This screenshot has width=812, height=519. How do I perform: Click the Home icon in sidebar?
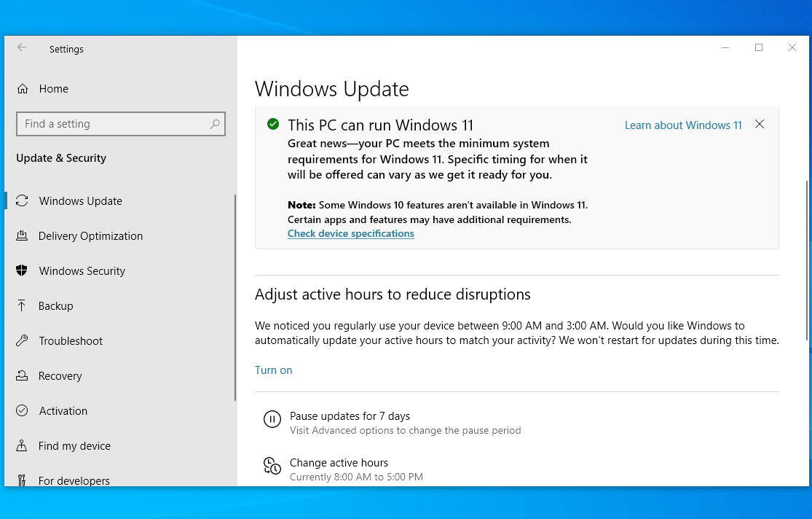[x=23, y=89]
